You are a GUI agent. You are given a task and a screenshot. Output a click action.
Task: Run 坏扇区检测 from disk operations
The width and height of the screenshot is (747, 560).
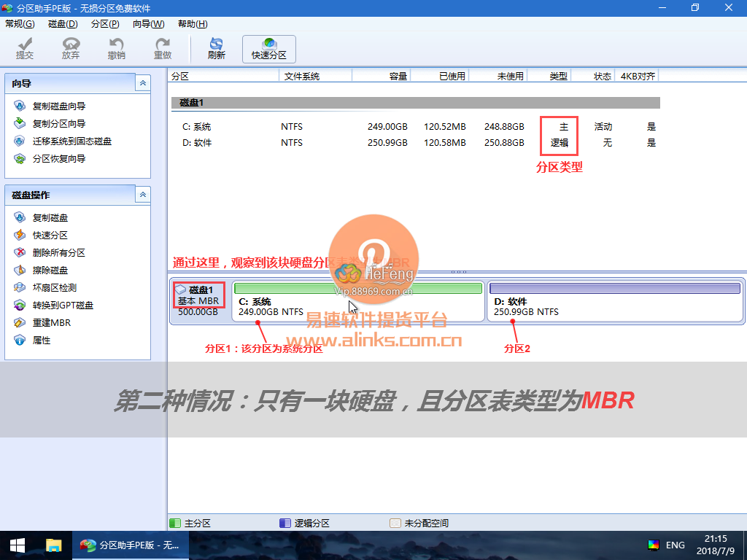pyautogui.click(x=54, y=288)
